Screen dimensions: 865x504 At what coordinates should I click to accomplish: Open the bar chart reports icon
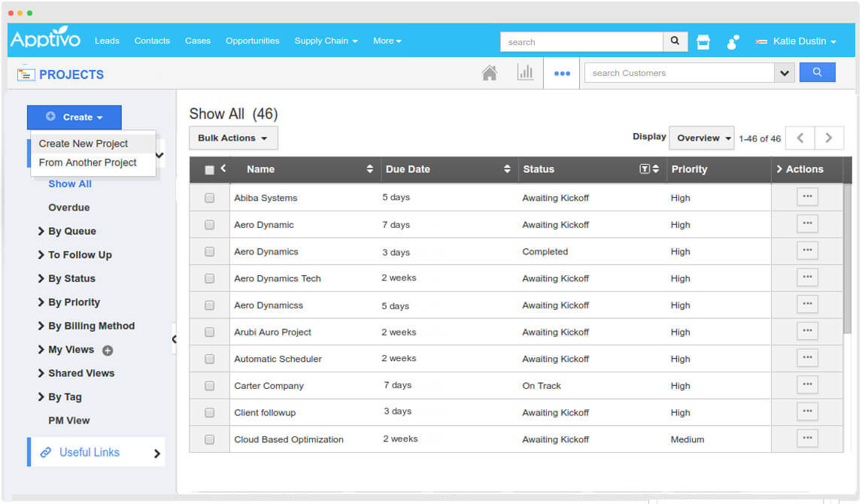pyautogui.click(x=525, y=73)
